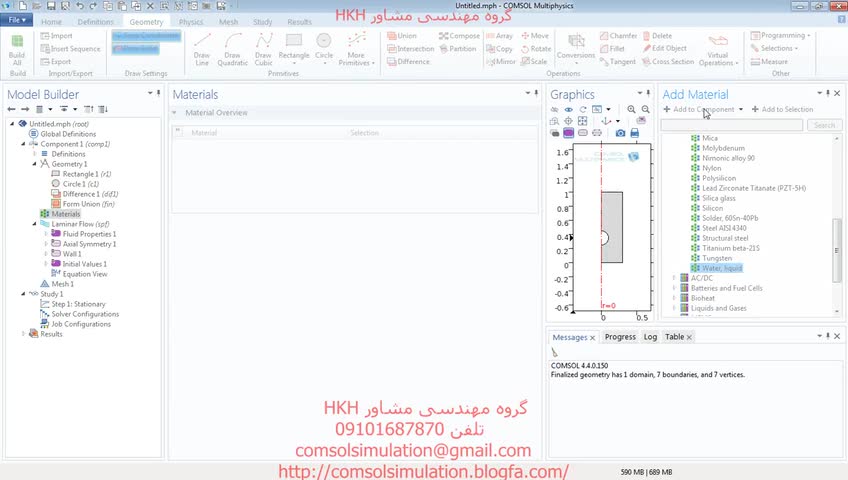
Task: Toggle the first highlighted Draw Settings option
Action: pos(146,36)
